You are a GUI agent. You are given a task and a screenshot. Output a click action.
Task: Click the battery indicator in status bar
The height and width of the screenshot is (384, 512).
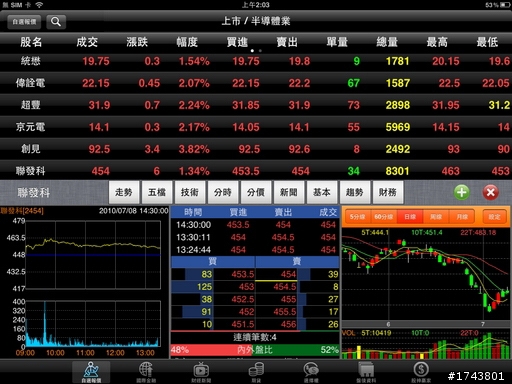tap(505, 5)
